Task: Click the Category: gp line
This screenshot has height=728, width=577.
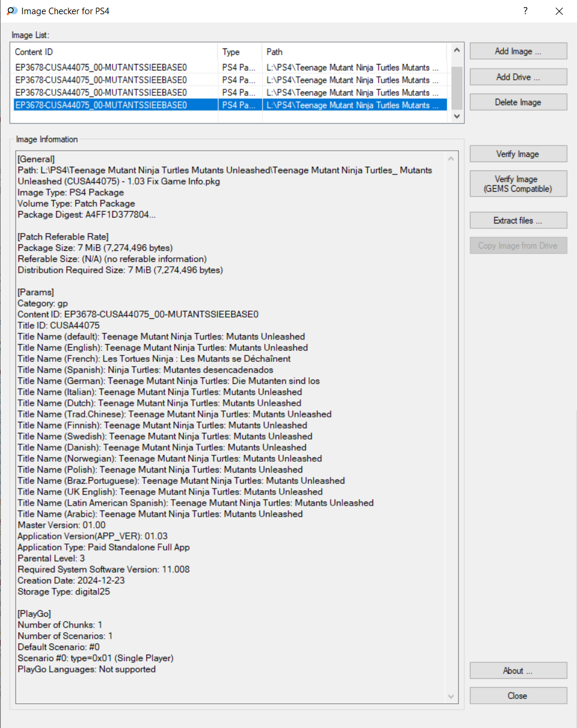Action: point(43,303)
